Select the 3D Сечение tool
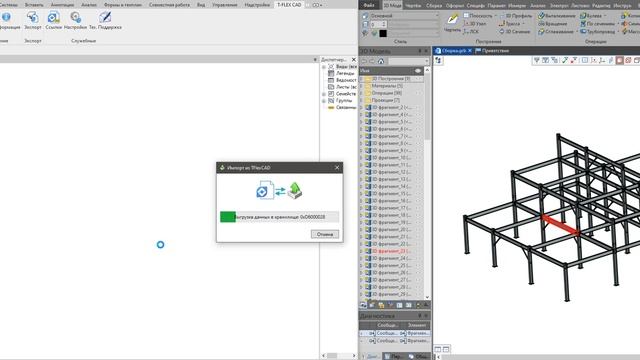This screenshot has height=360, width=640. click(x=515, y=31)
